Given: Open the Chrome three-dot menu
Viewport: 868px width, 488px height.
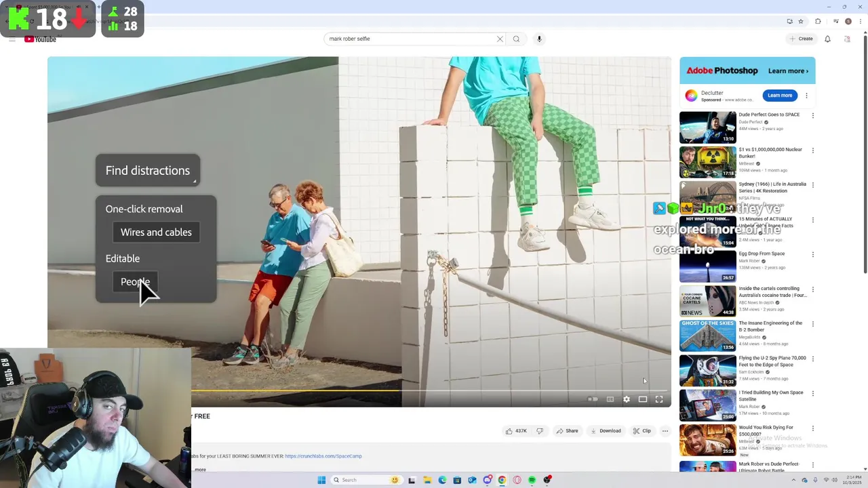Looking at the screenshot, I should coord(861,21).
